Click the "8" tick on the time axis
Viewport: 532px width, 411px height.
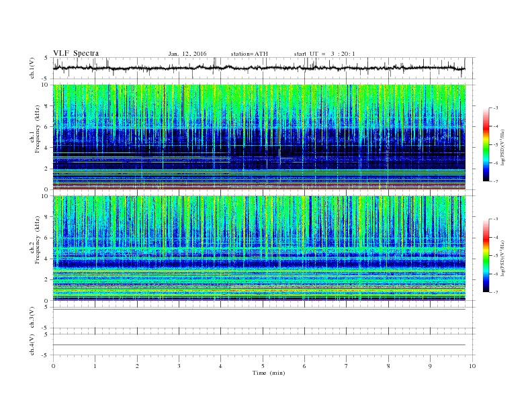388,366
